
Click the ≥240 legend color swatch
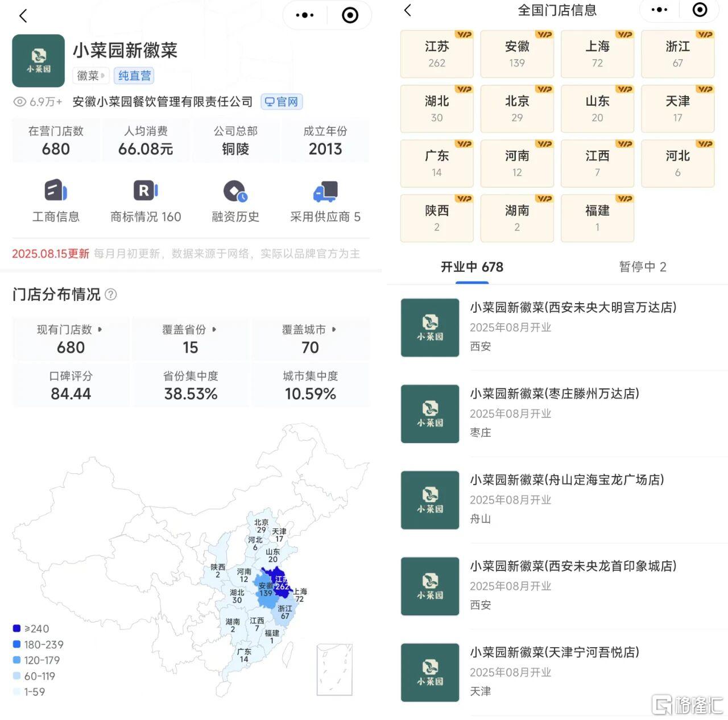tap(16, 628)
